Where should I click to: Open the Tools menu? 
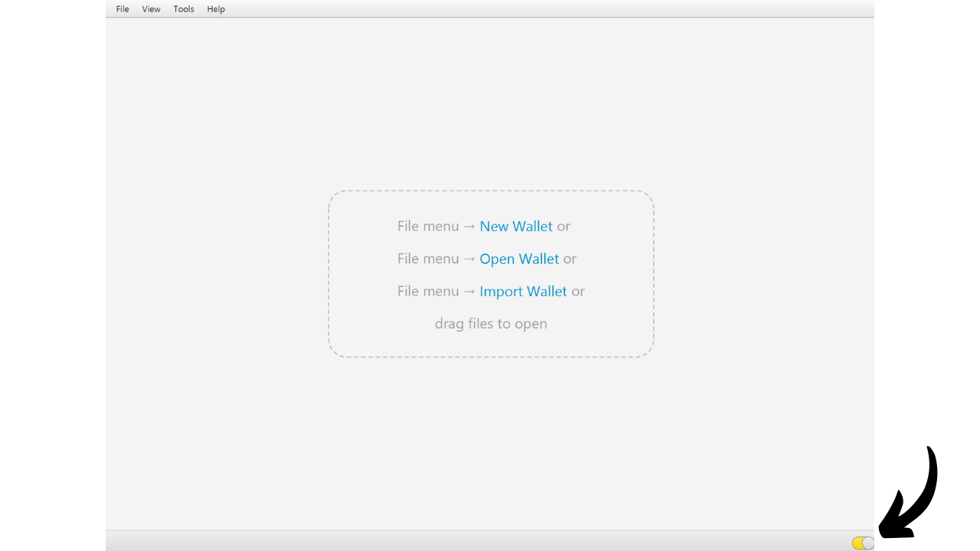pos(184,9)
